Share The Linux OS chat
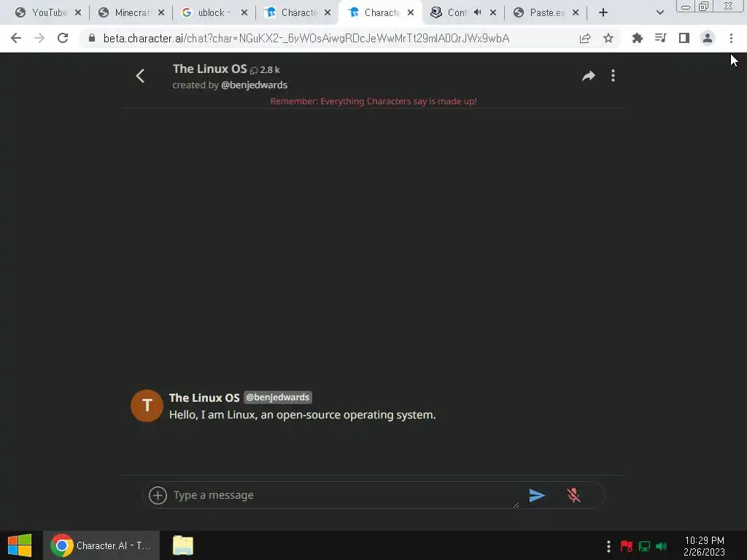 coord(589,76)
